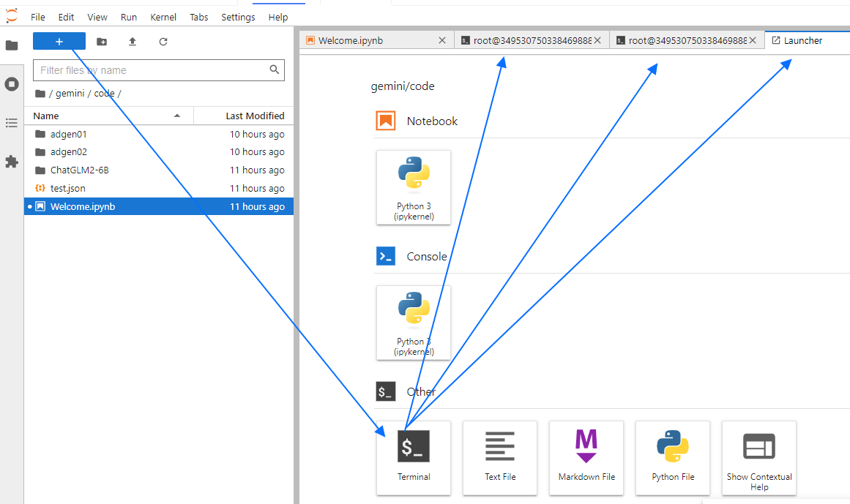Create a new Python File

(673, 457)
